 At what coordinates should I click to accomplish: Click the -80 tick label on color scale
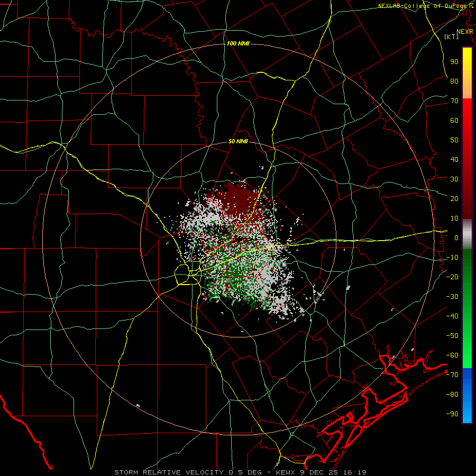coord(452,395)
